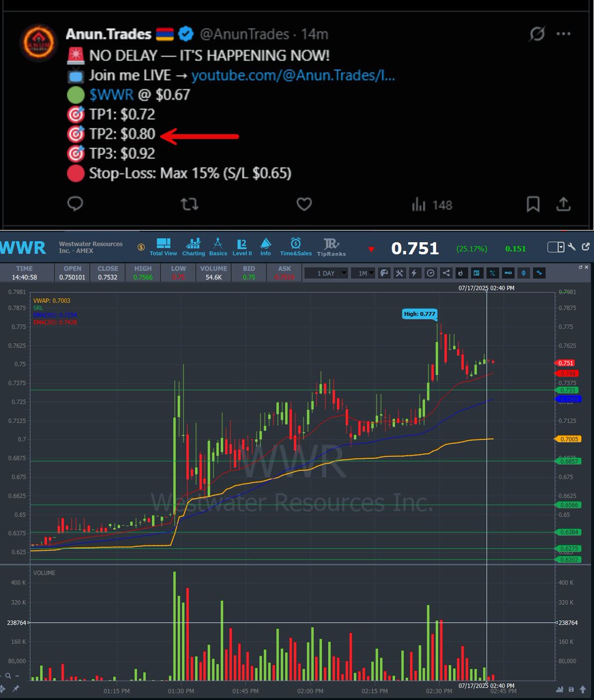
Task: Click the save icon at chart bottom-right
Action: (571, 689)
